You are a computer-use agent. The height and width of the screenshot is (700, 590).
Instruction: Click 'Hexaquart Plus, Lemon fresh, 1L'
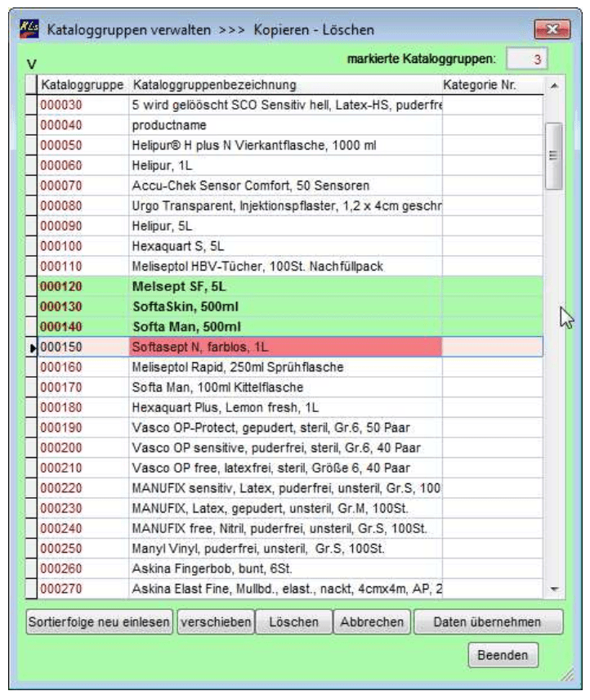(285, 407)
